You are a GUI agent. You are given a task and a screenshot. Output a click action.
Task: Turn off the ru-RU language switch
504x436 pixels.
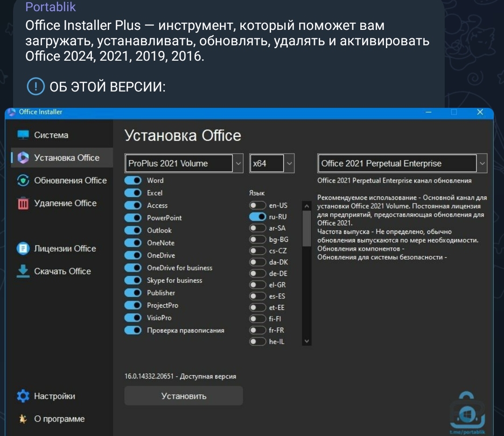[258, 217]
